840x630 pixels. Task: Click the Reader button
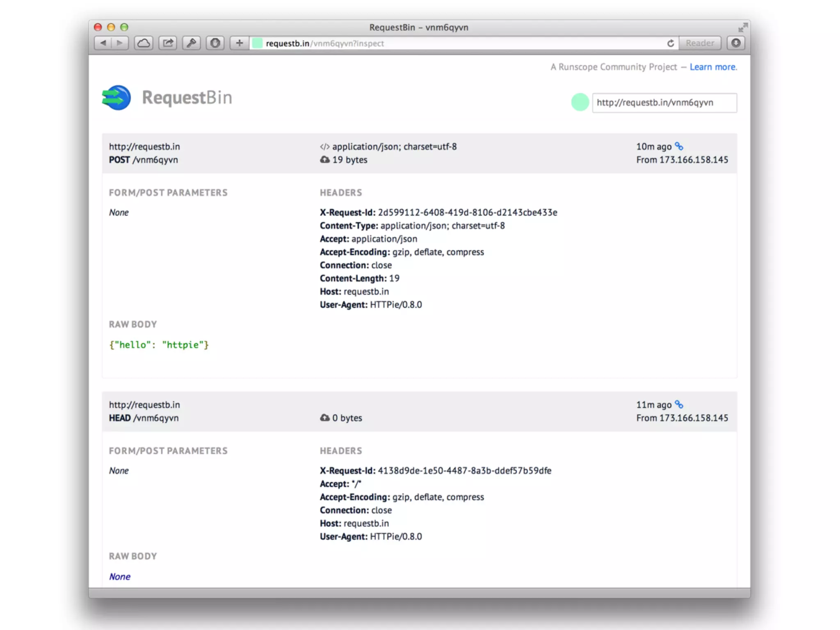(x=700, y=43)
